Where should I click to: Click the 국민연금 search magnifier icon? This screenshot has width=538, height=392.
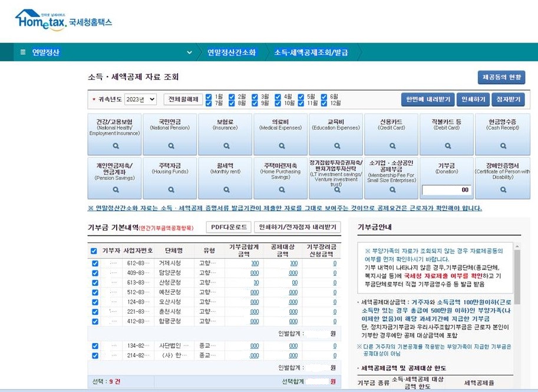coord(170,144)
